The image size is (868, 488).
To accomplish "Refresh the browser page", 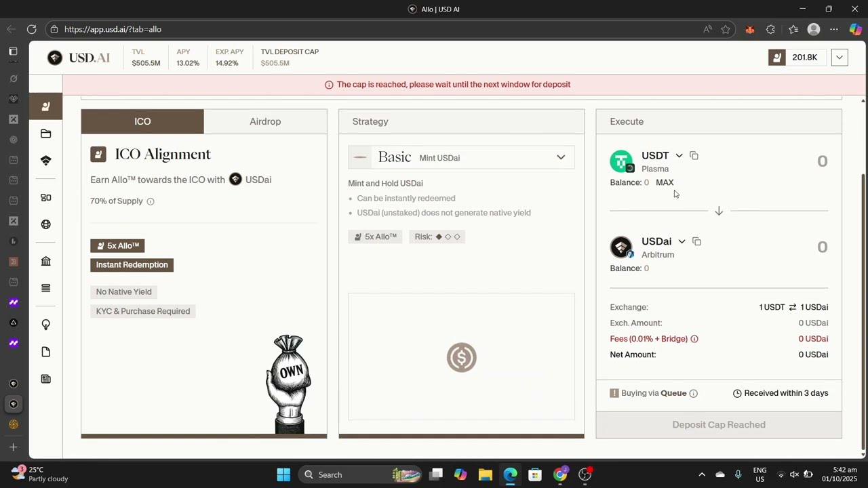I will (31, 29).
